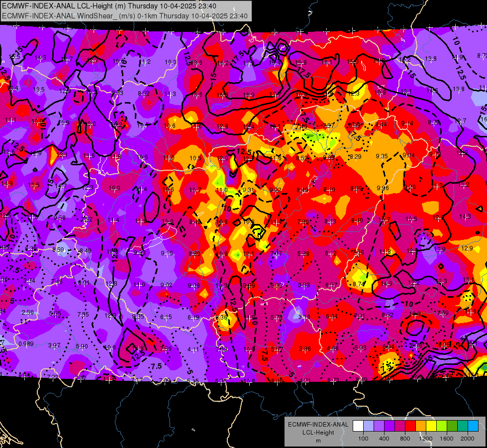Click the wind shear value '6.19'
487x448 pixels.
tap(194, 317)
